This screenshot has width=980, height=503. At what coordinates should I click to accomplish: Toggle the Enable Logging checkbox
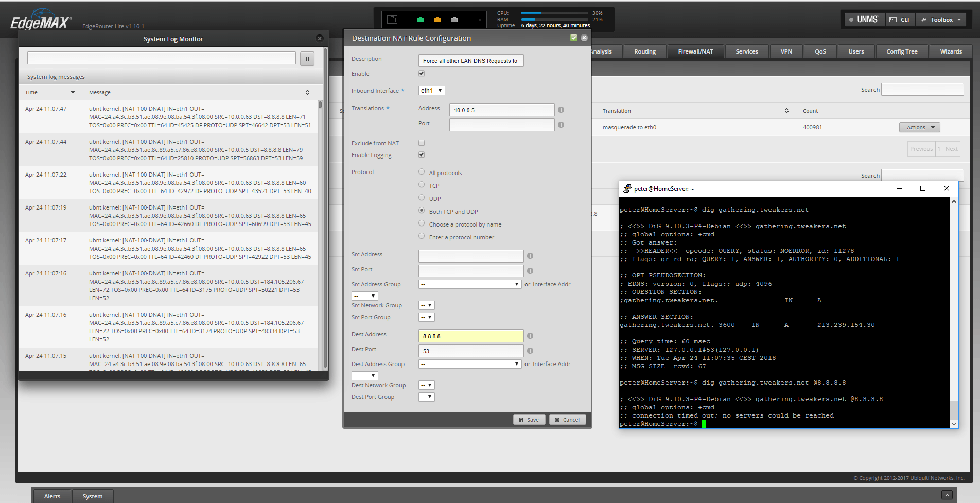(x=422, y=154)
